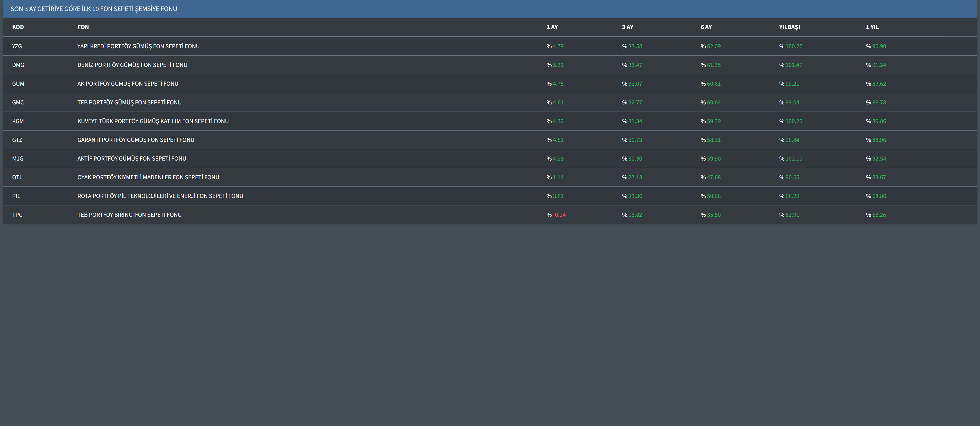Viewport: 980px width, 426px height.
Task: Open Deniz Portföy Gümüş Fon Sepeti Fonu
Action: point(132,65)
